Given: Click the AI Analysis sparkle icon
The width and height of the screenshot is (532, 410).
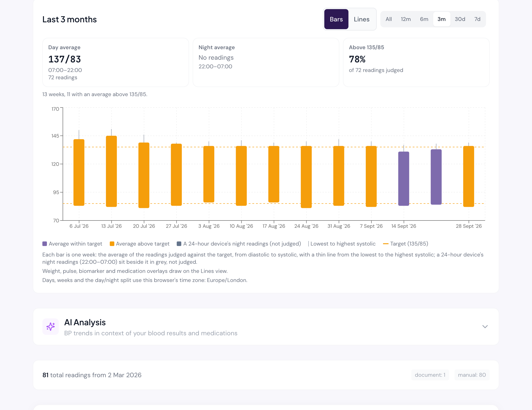Looking at the screenshot, I should pyautogui.click(x=50, y=326).
